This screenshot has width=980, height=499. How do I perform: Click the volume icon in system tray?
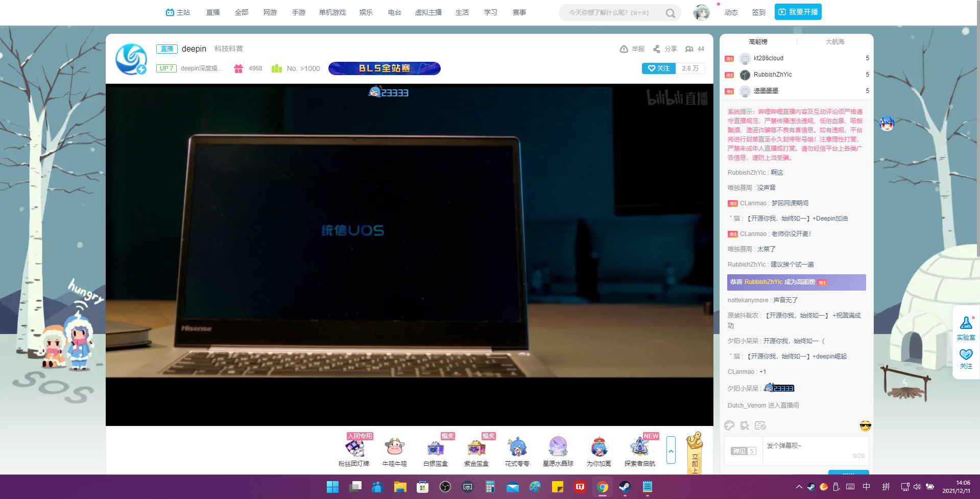pos(917,487)
